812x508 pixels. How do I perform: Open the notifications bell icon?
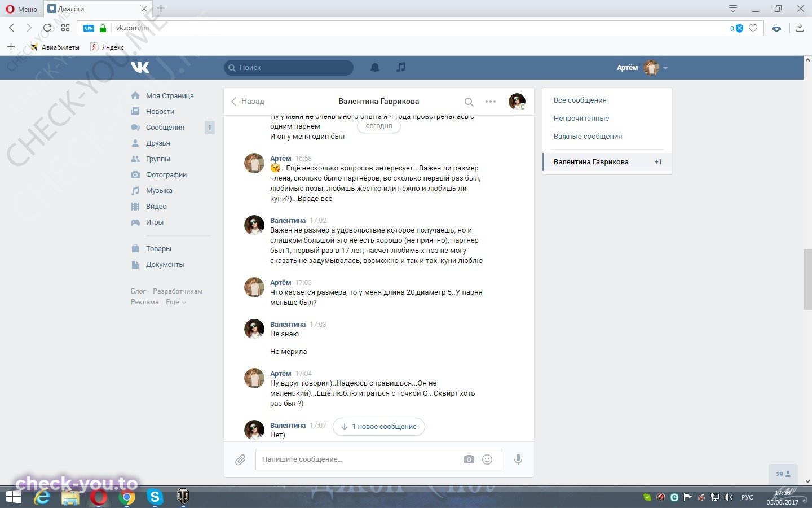pos(375,67)
